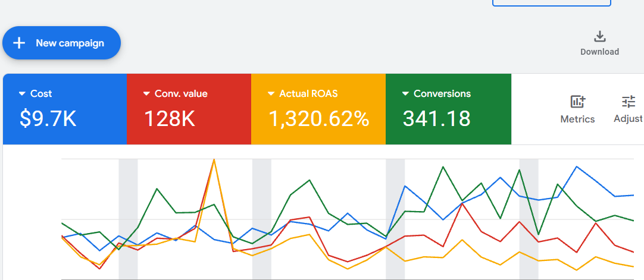The image size is (644, 280).
Task: Click the 1,320.62% value on yellow card
Action: pyautogui.click(x=318, y=119)
